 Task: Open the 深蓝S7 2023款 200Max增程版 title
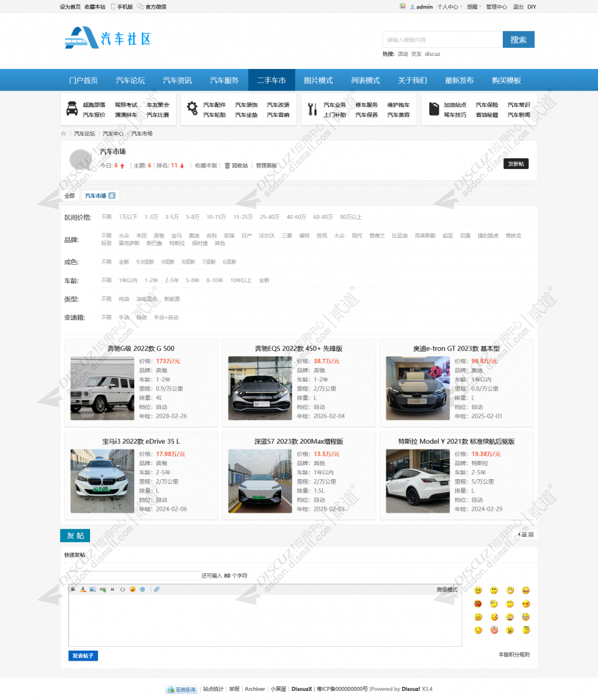point(298,441)
